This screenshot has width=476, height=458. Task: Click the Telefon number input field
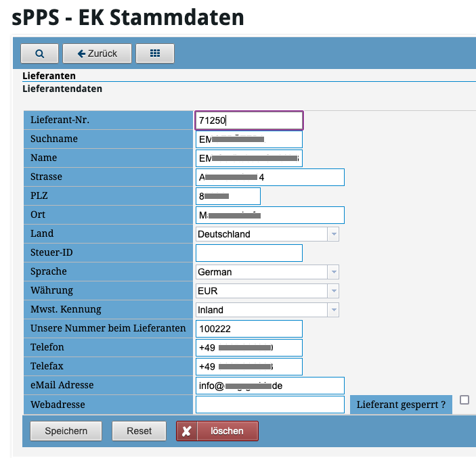pos(248,348)
